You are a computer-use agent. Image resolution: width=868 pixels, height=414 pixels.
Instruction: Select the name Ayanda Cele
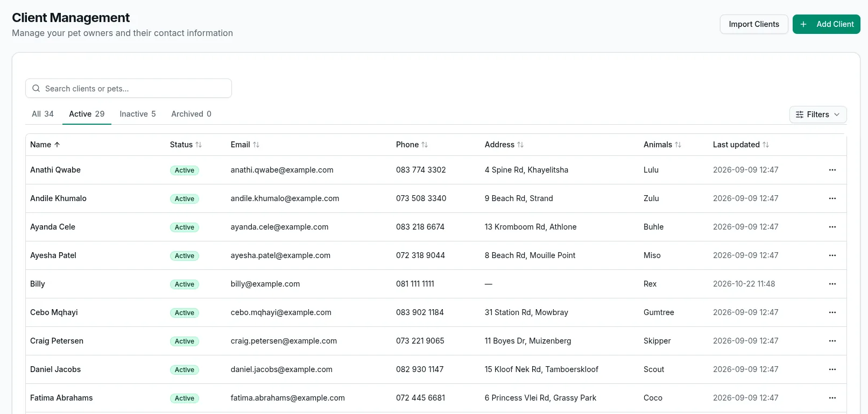tap(53, 227)
